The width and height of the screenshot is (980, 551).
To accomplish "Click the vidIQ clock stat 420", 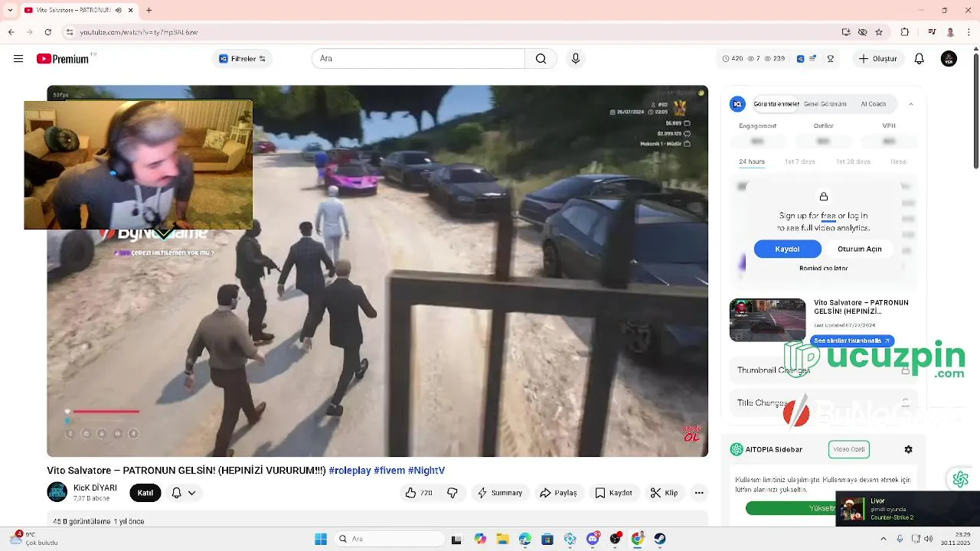I will (733, 59).
